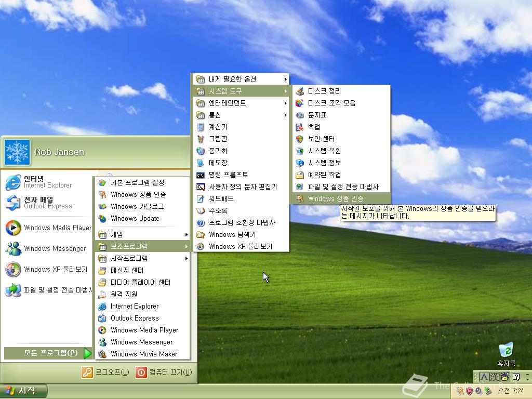532x399 pixels.
Task: Launch 디스크 조각 모음
Action: coord(341,103)
